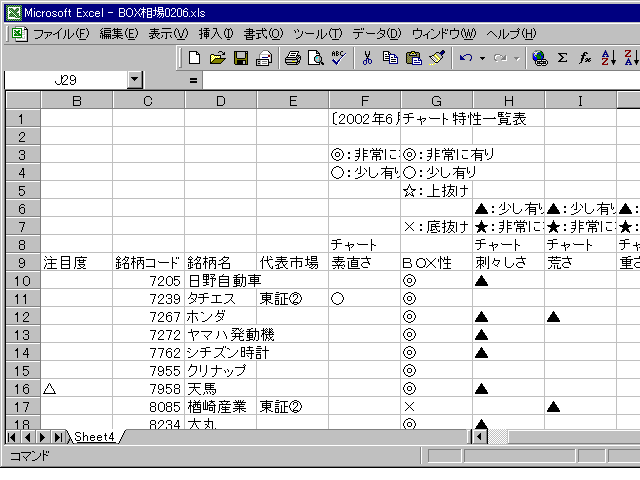Image resolution: width=640 pixels, height=480 pixels.
Task: Select column B header
Action: coord(77,100)
